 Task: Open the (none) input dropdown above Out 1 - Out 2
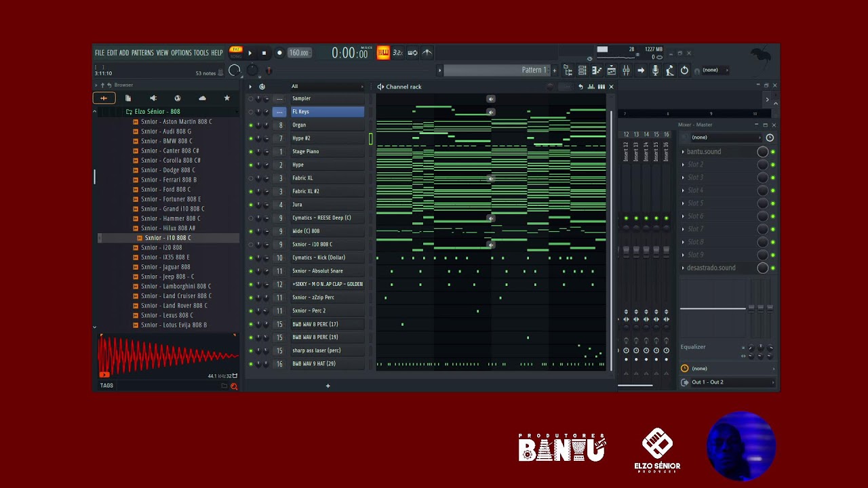(732, 369)
